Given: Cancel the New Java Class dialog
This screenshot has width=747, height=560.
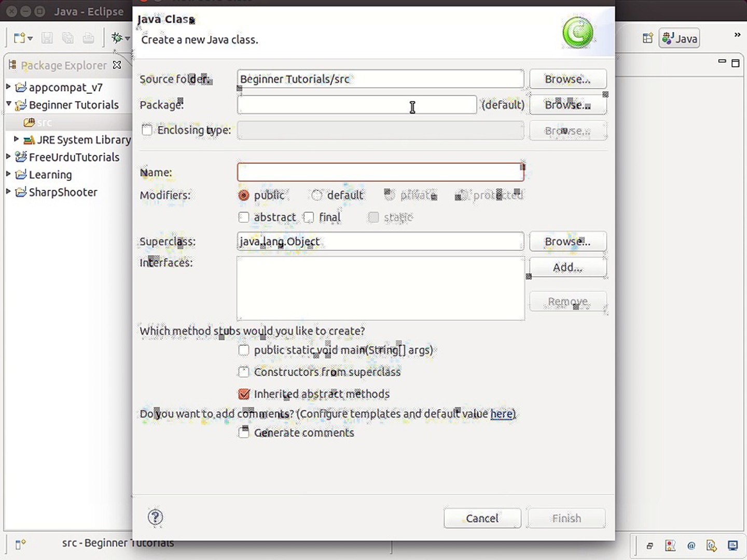Looking at the screenshot, I should (x=482, y=518).
